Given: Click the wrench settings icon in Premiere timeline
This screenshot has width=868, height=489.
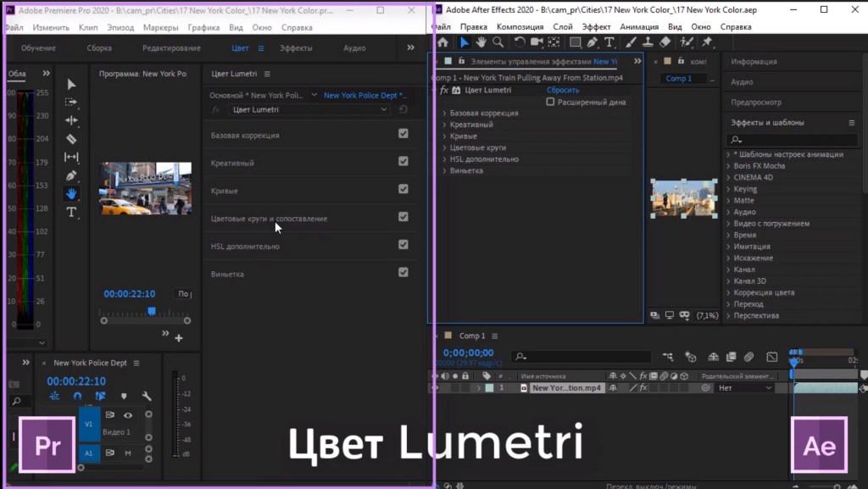Looking at the screenshot, I should (147, 396).
